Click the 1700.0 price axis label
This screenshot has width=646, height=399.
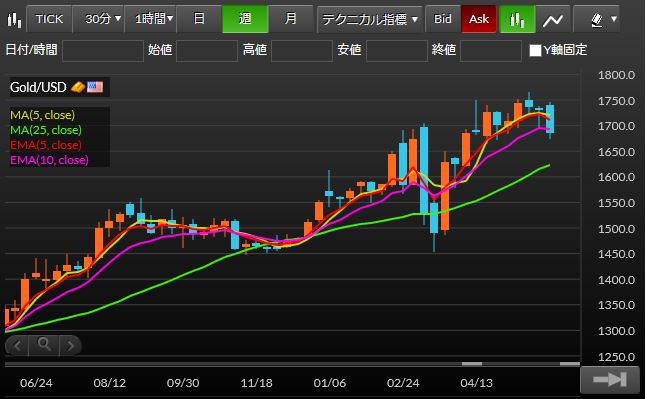click(x=616, y=126)
